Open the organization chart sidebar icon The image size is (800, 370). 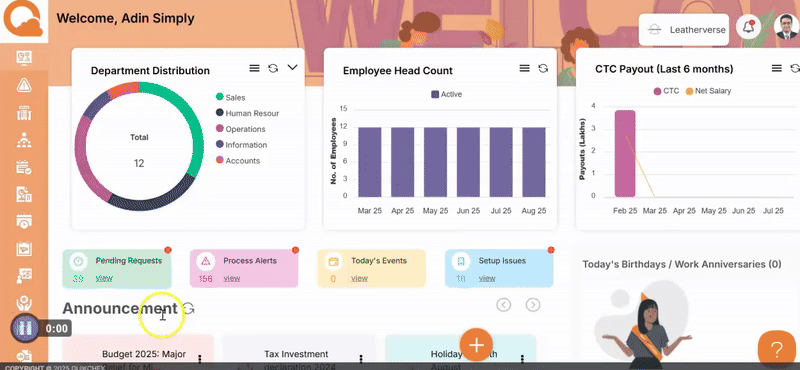[24, 140]
